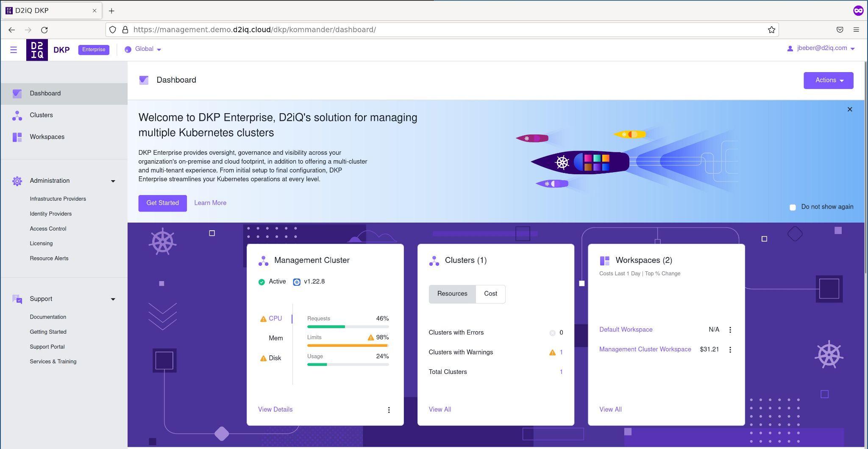Click the browser URL address bar
The image size is (868, 449).
442,30
